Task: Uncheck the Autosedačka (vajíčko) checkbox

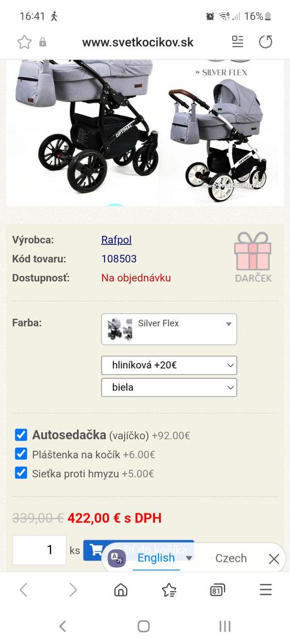Action: (x=21, y=435)
